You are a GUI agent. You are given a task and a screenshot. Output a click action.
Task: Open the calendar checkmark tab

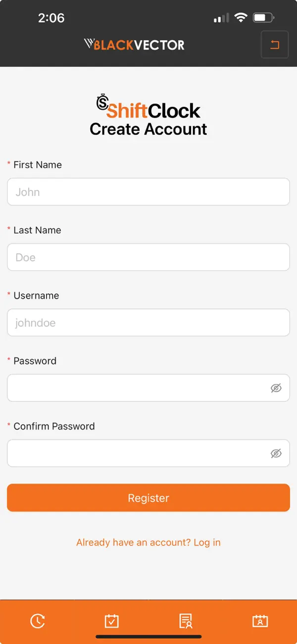coord(112,621)
